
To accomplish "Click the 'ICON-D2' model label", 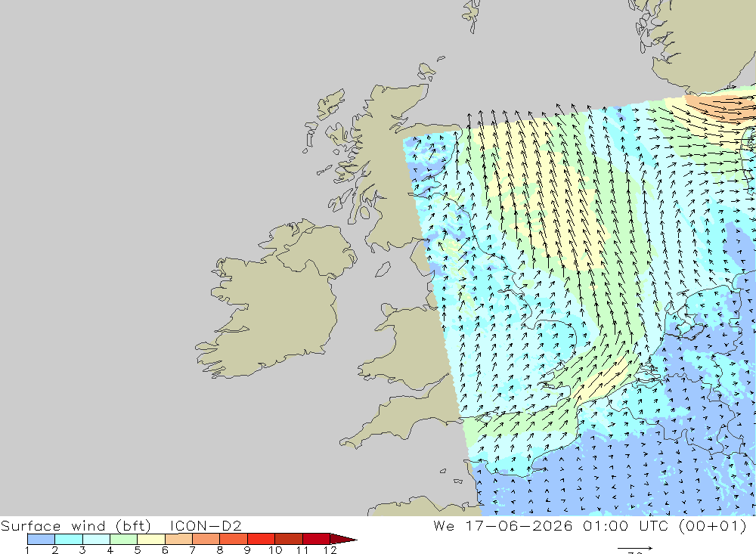I will point(206,525).
